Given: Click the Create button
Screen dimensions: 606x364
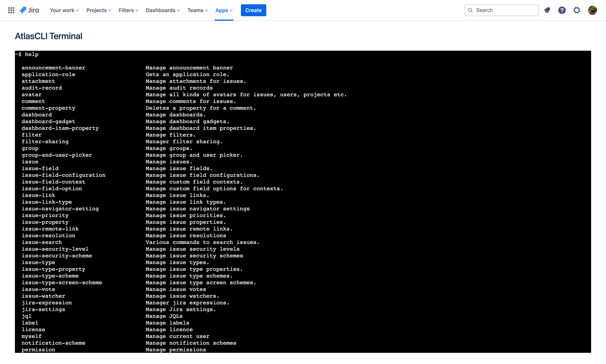Looking at the screenshot, I should 253,10.
